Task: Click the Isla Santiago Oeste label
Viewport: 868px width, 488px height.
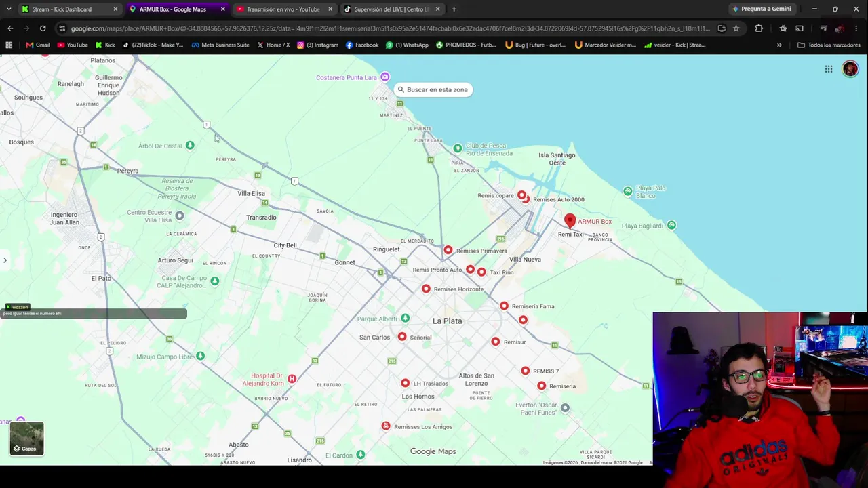Action: [557, 159]
